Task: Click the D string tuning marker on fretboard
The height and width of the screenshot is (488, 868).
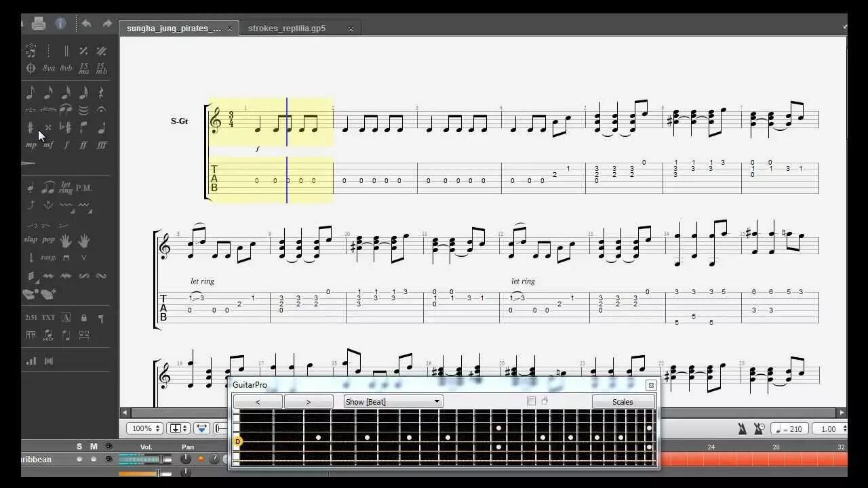Action: [x=237, y=441]
